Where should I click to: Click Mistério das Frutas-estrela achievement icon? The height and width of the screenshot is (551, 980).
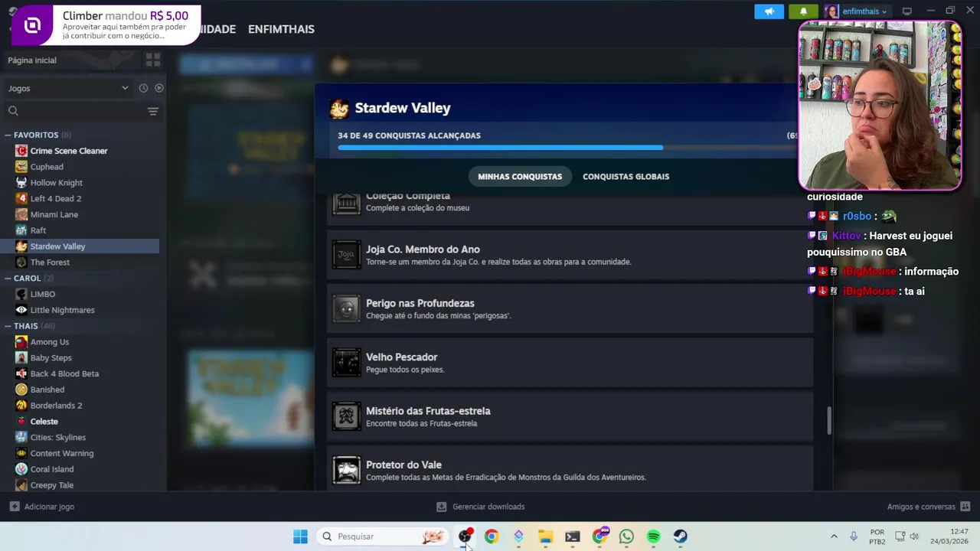coord(346,416)
